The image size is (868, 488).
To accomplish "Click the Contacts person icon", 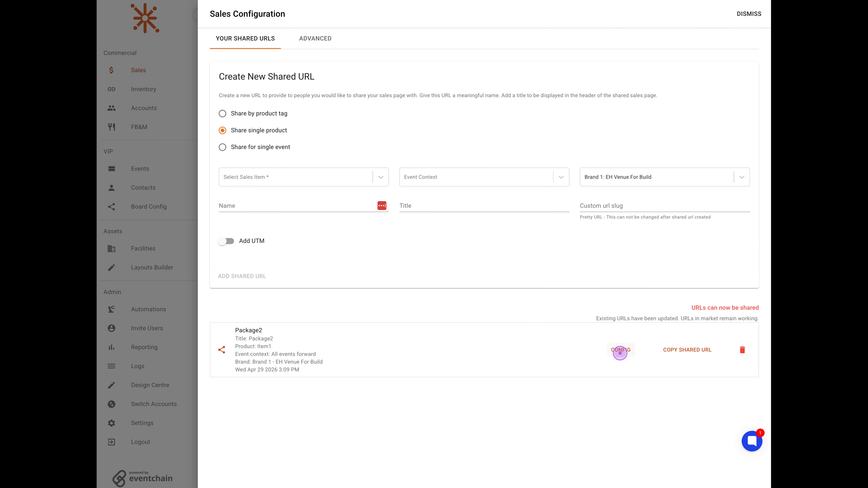I will coord(112,188).
